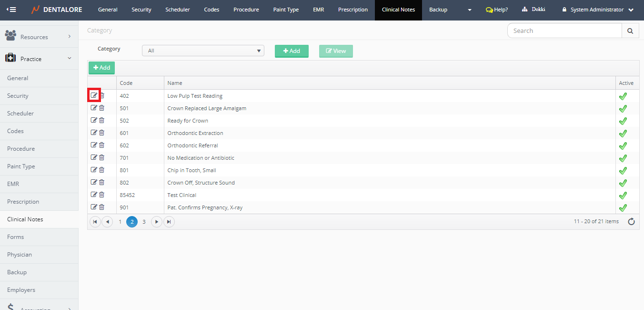Click the disabled-looking View button
Screen dimensions: 644x310
336,51
